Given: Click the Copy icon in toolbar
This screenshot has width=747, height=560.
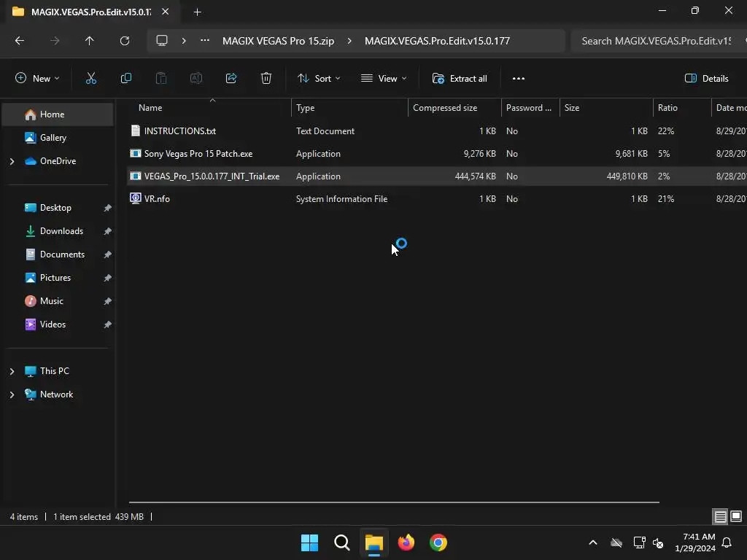Looking at the screenshot, I should (125, 79).
